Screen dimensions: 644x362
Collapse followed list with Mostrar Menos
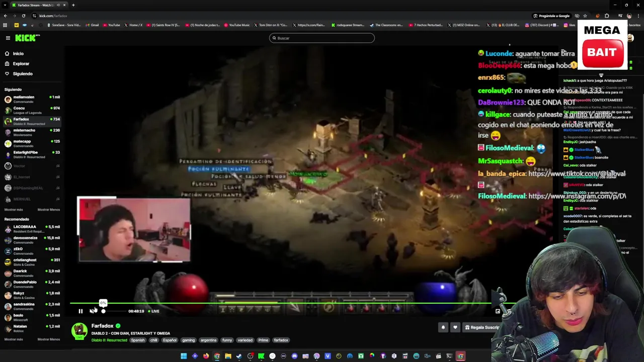(x=49, y=210)
